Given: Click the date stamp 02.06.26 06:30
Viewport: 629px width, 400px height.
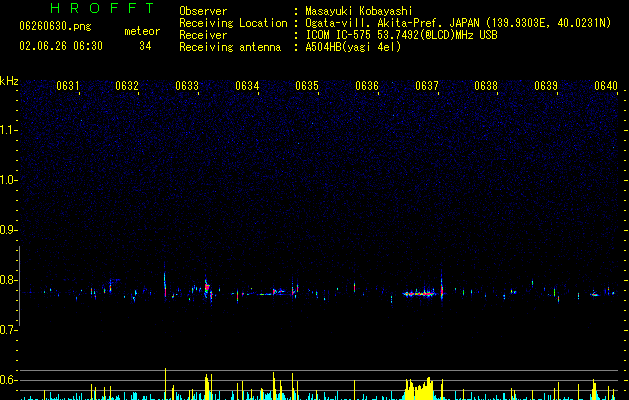Looking at the screenshot, I should (61, 46).
